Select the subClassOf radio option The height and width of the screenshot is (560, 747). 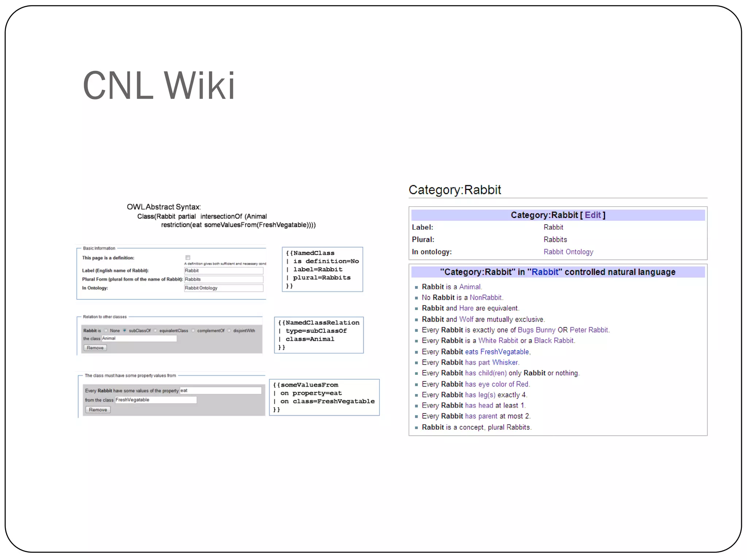(124, 330)
